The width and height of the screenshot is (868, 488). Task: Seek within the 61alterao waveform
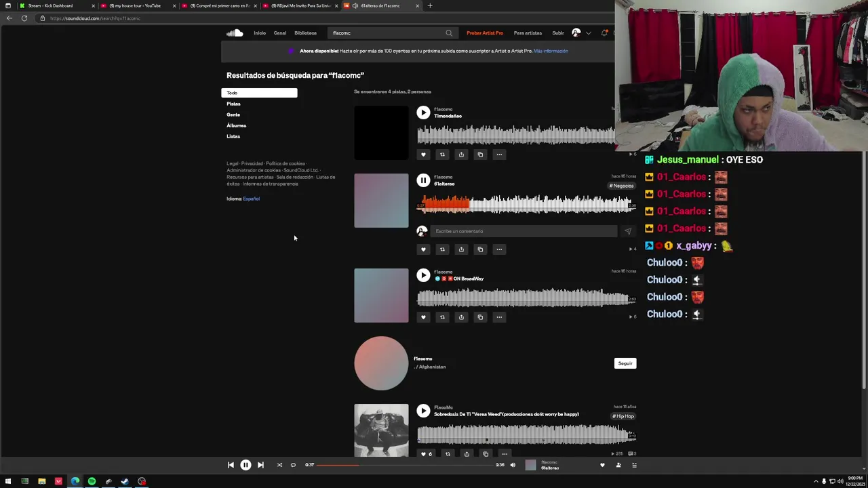point(526,203)
